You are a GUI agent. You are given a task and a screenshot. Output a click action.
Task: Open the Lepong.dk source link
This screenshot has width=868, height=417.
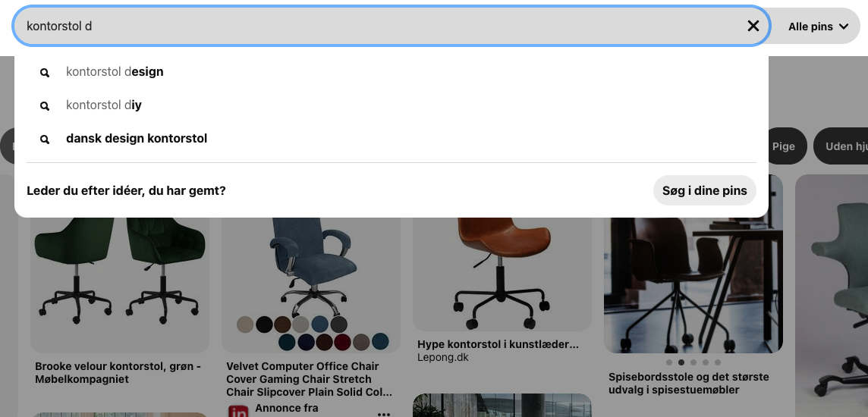click(443, 357)
